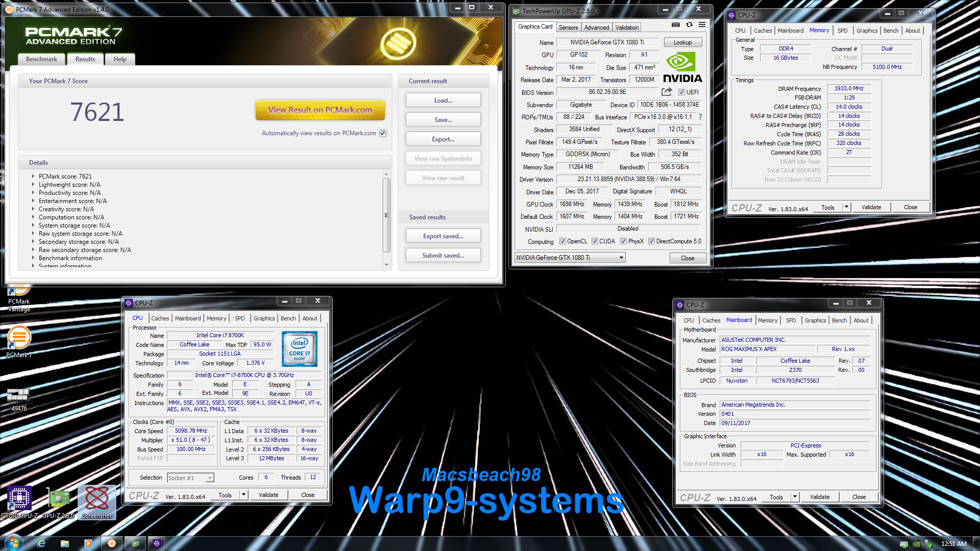
Task: Open Caches tab in CPU-Z processor window
Action: point(160,318)
